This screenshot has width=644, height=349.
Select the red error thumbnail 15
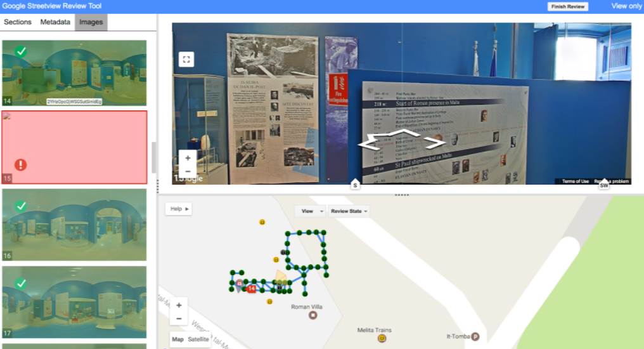tap(74, 147)
